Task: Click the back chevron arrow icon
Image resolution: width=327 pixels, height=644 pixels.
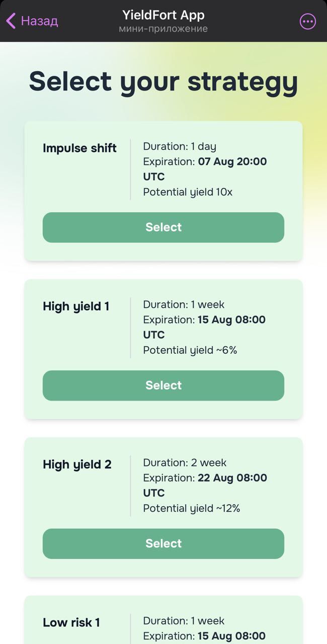Action: (x=11, y=21)
